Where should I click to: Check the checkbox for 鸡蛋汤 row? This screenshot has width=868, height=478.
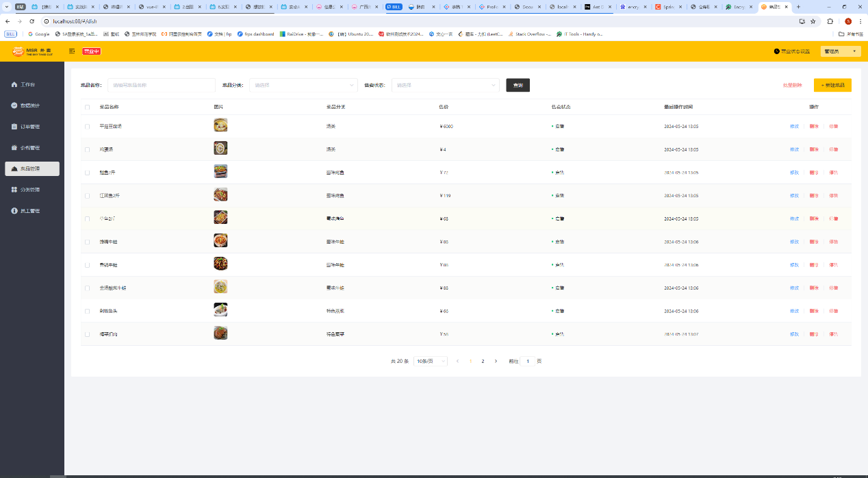[87, 149]
